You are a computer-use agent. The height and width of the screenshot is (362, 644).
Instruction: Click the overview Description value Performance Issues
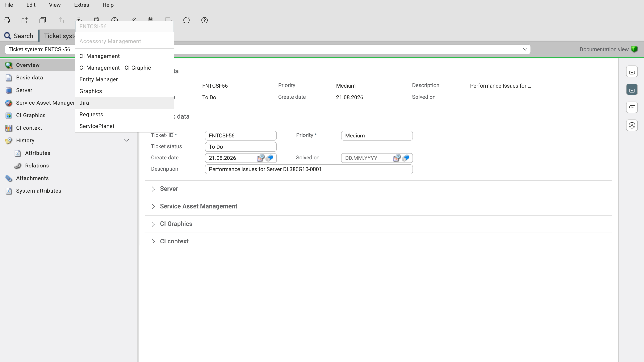[x=500, y=86]
